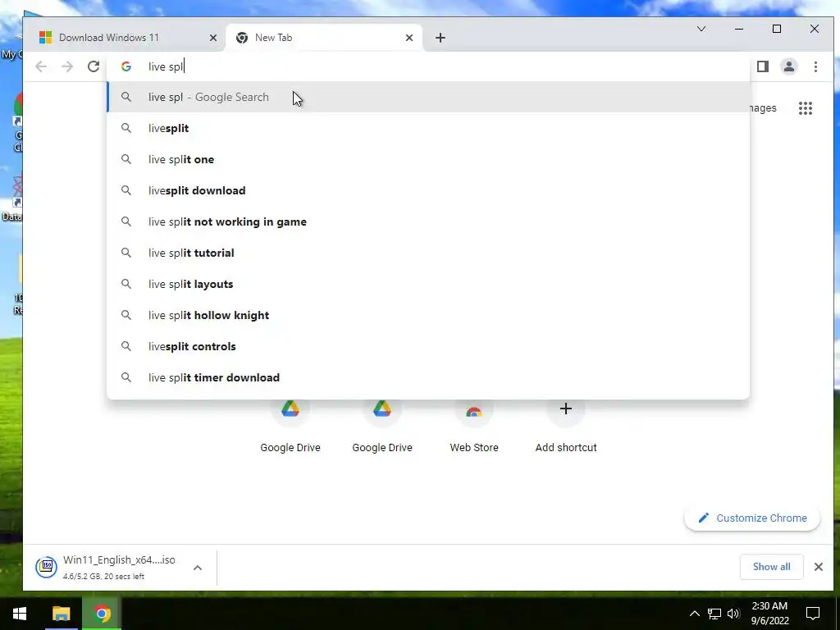Open the Google apps grid
Viewport: 840px width, 630px height.
point(806,108)
